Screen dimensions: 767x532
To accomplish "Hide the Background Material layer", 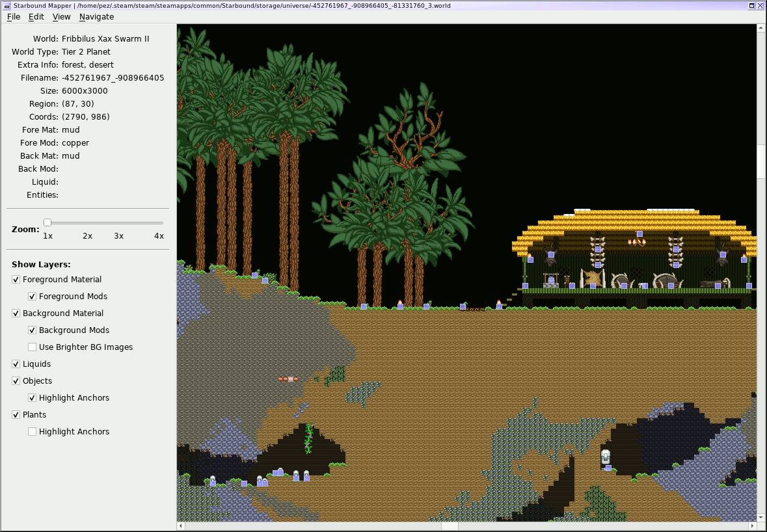I will point(16,313).
